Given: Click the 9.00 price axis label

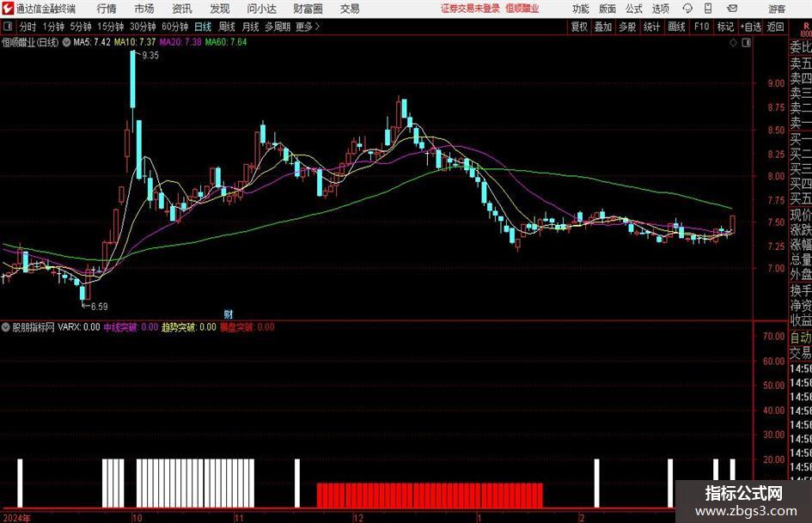Looking at the screenshot, I should [776, 83].
